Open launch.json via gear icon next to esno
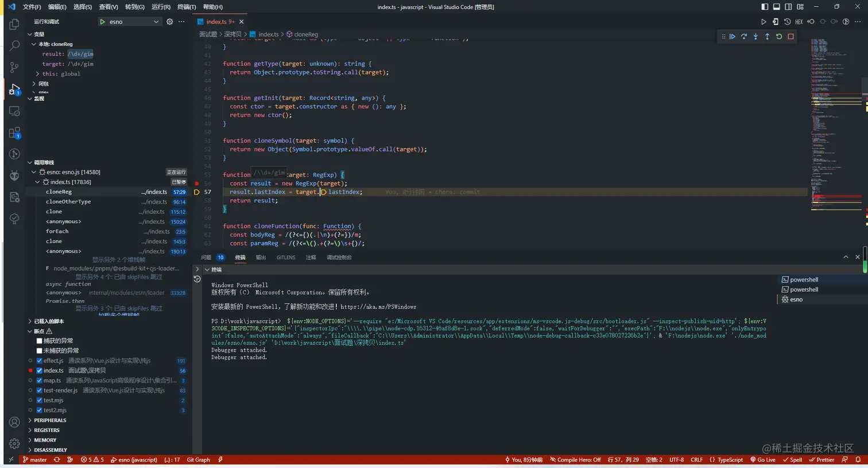The height and width of the screenshot is (468, 868). click(x=169, y=22)
